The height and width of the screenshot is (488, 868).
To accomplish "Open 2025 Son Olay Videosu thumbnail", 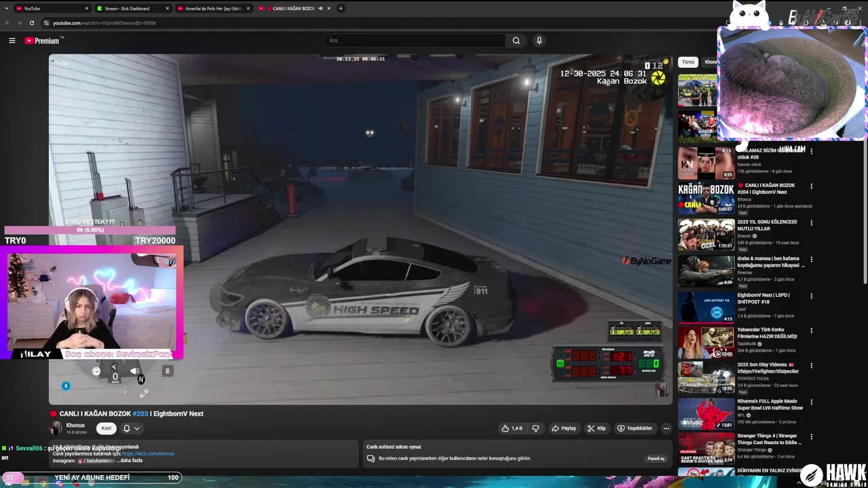I will 706,378.
